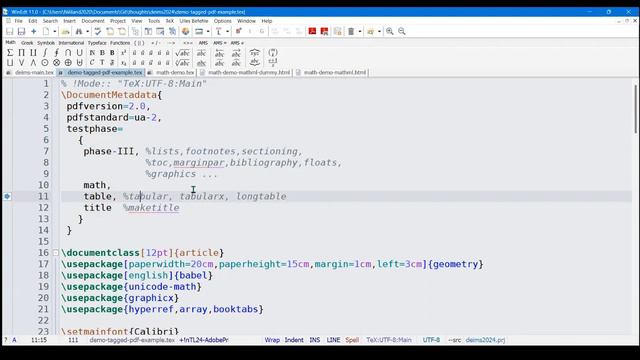This screenshot has width=640, height=360.
Task: Switch to the deims-main.tex tab
Action: click(30, 73)
